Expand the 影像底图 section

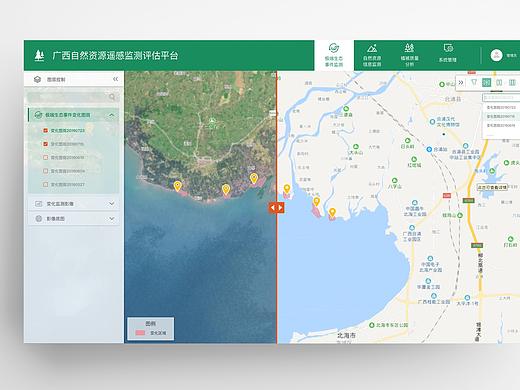pos(112,219)
